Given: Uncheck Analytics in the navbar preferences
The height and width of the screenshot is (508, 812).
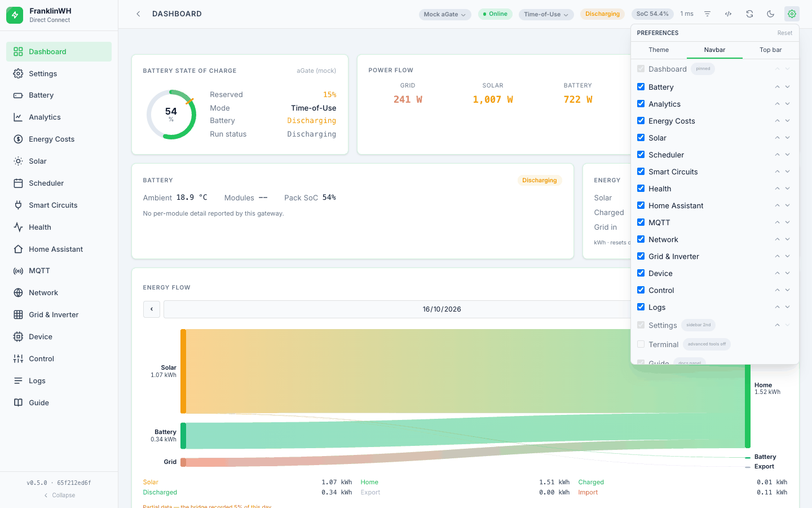Looking at the screenshot, I should click(x=641, y=104).
